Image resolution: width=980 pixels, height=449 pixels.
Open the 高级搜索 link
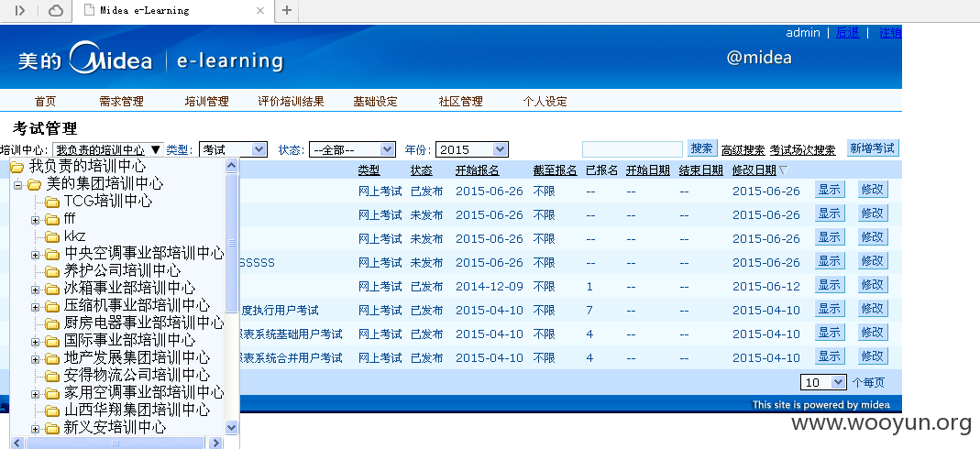tap(743, 150)
